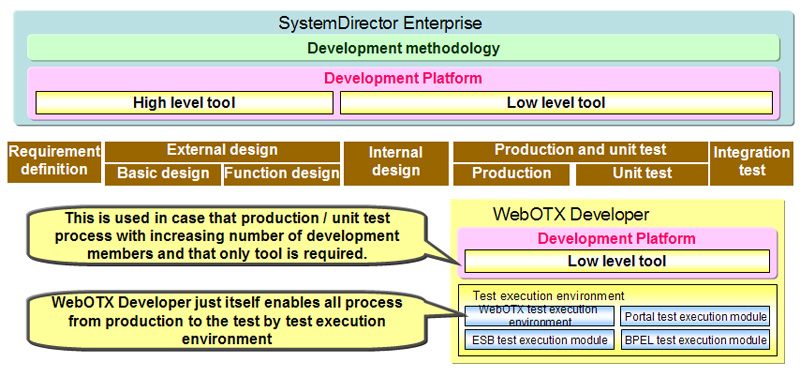The image size is (800, 377).
Task: Select the Production phase block
Action: [511, 174]
